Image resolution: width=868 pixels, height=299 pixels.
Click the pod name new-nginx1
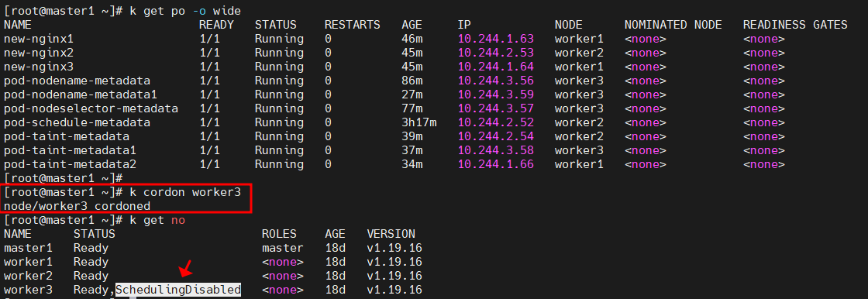pos(38,40)
